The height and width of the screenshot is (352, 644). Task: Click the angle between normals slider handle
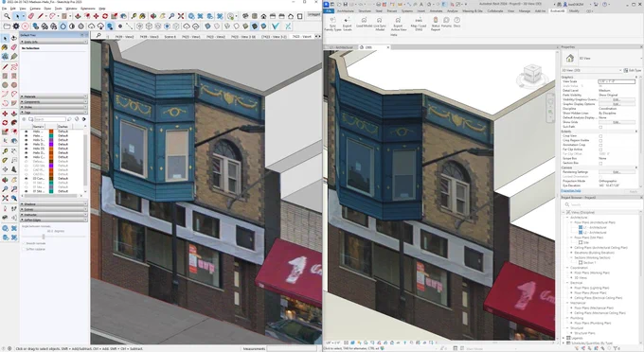tap(44, 237)
